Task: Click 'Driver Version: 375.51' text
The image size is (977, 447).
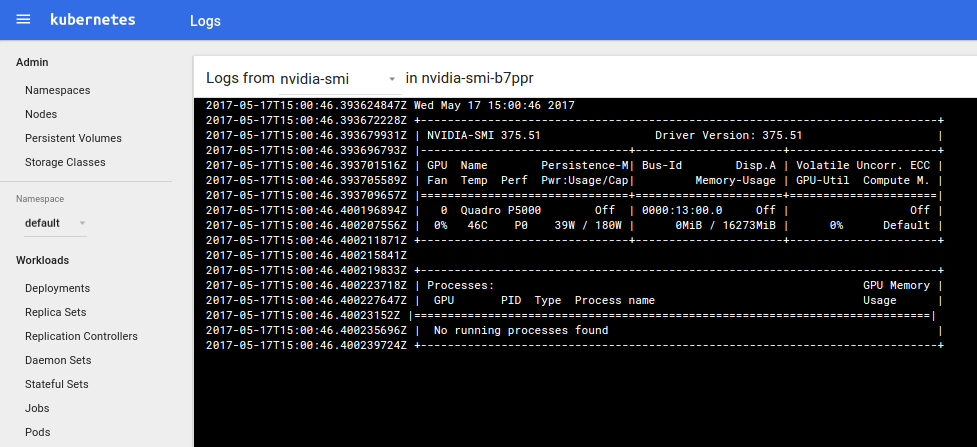Action: click(729, 135)
